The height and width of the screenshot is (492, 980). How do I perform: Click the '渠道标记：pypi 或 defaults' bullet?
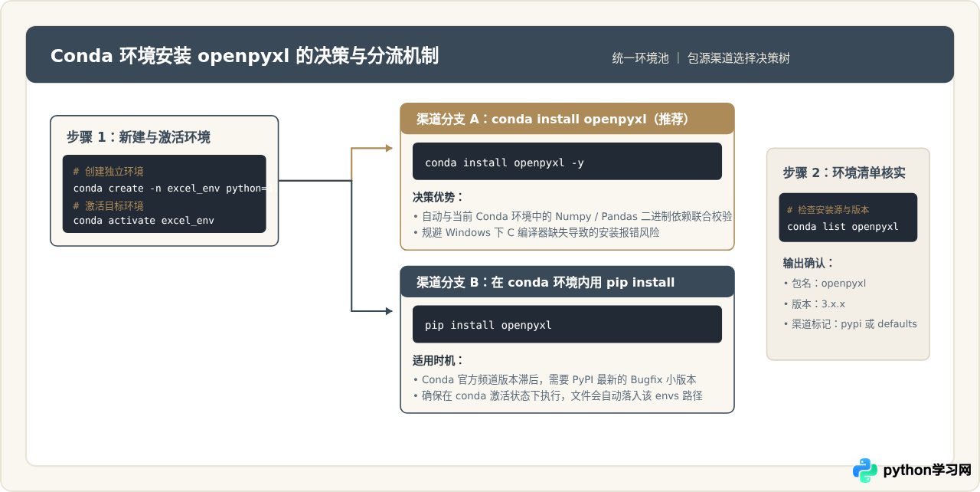(850, 324)
